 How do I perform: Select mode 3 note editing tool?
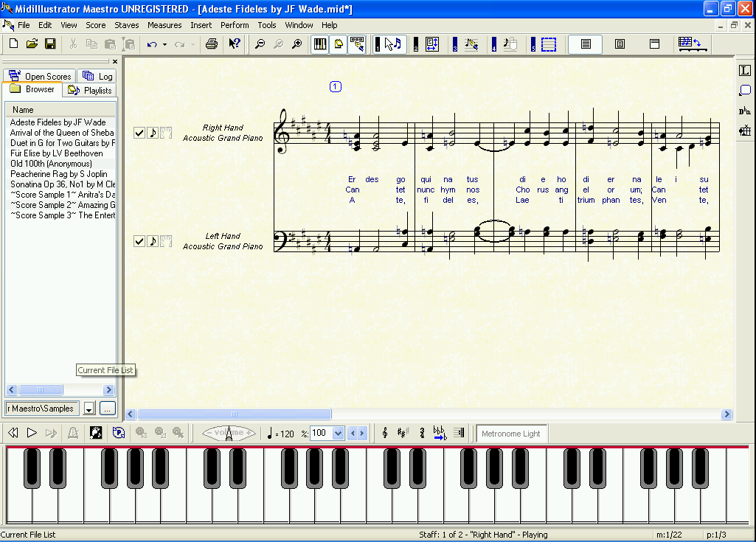(465, 44)
